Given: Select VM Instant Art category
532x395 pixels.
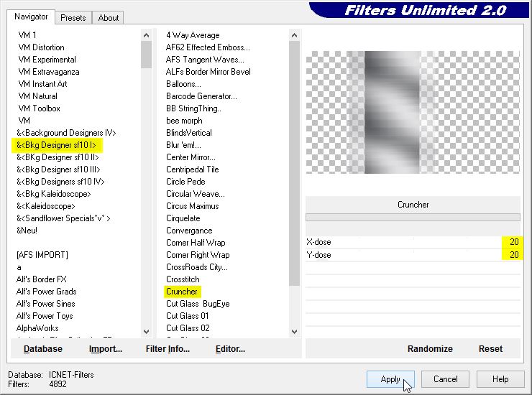Looking at the screenshot, I should [x=42, y=84].
